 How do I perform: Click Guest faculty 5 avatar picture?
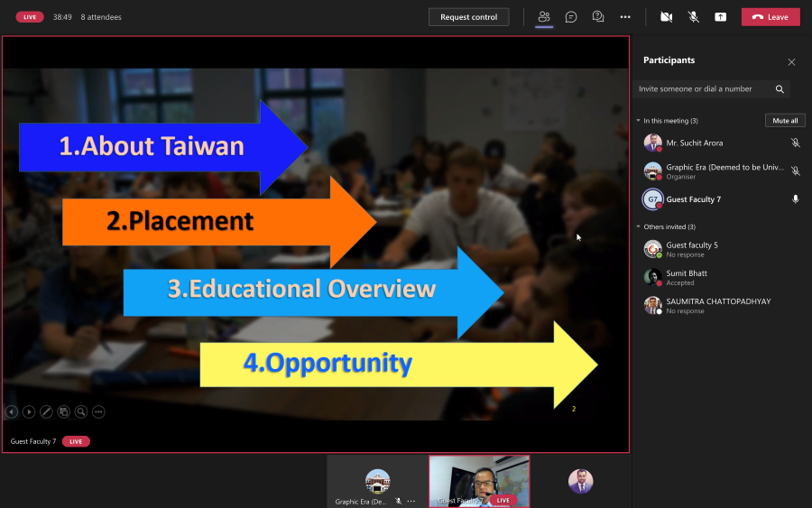pos(652,249)
